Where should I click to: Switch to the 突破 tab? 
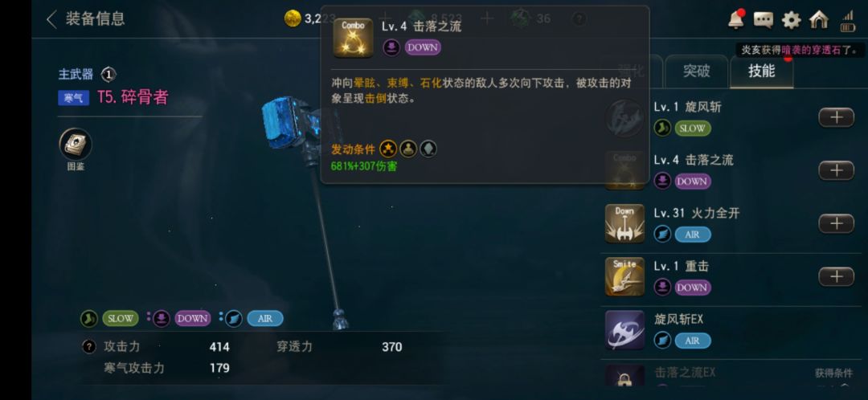696,71
